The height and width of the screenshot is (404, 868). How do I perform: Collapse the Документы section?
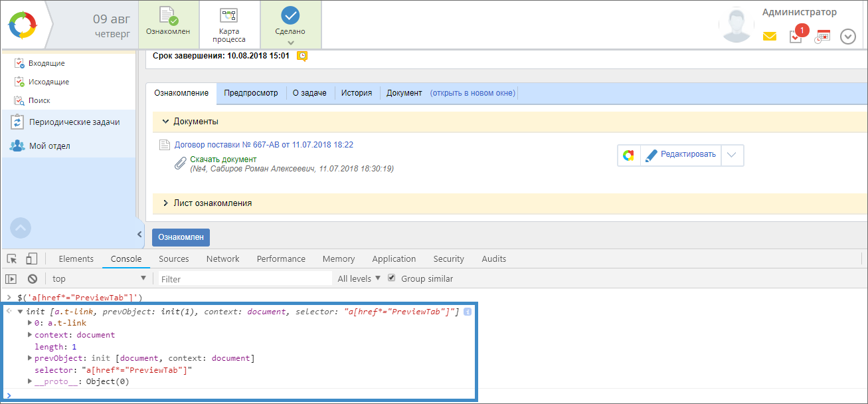tap(165, 122)
